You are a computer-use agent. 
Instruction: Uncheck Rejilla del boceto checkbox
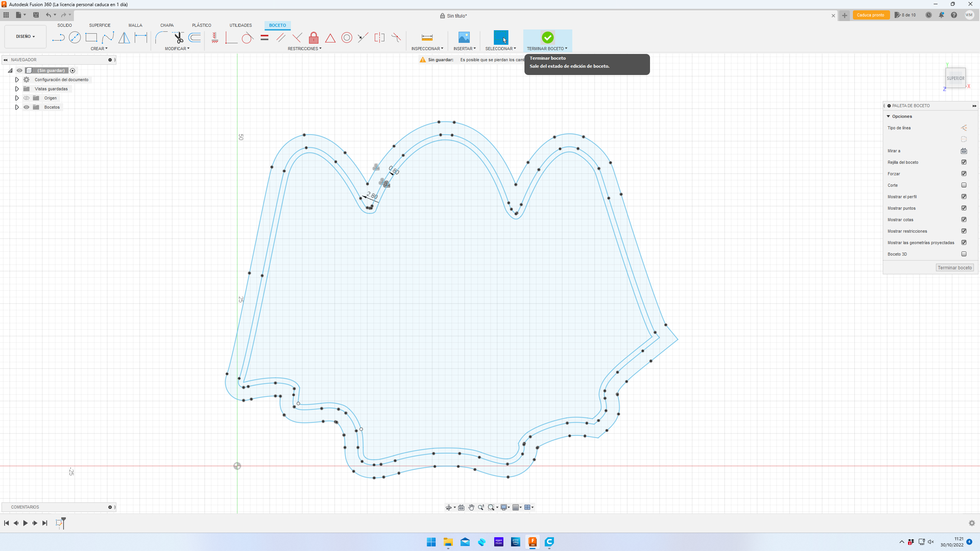[x=964, y=162]
